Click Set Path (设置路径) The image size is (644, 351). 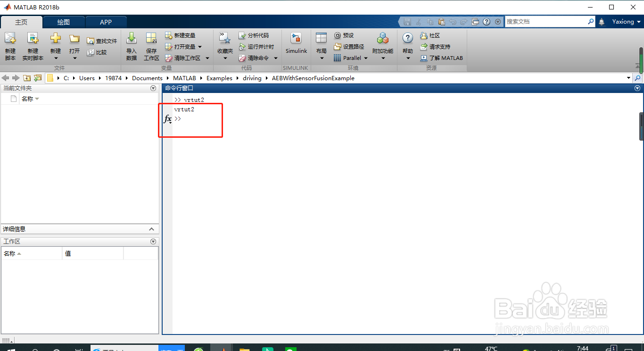click(349, 47)
